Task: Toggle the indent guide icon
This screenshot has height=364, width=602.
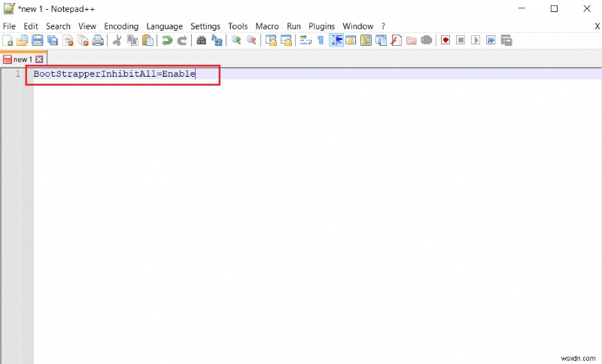Action: point(336,41)
